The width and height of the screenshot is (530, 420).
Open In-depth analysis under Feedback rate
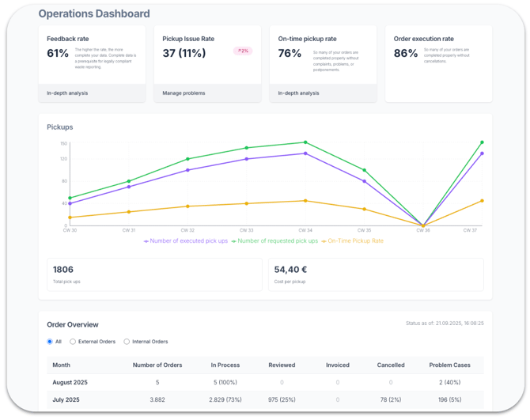pyautogui.click(x=67, y=93)
